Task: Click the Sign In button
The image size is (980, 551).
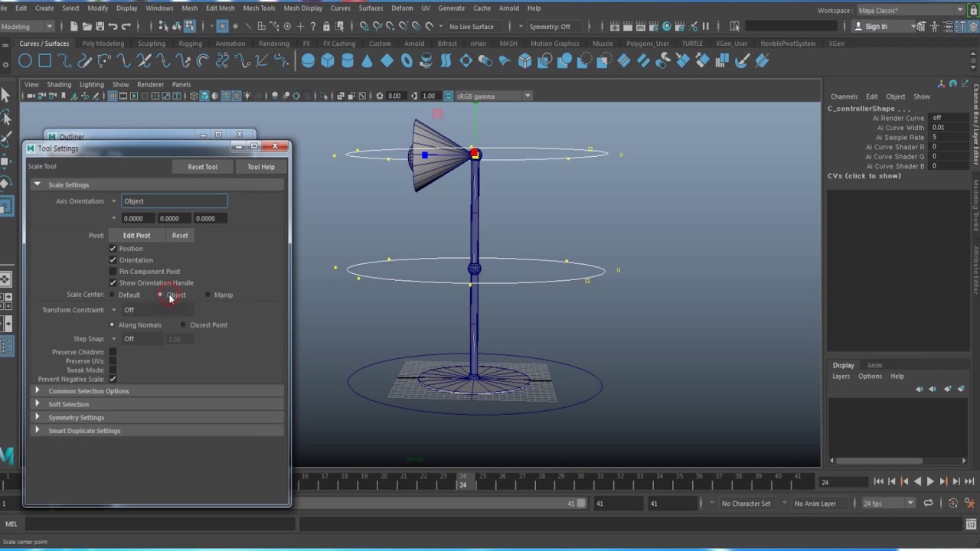Action: pos(877,27)
